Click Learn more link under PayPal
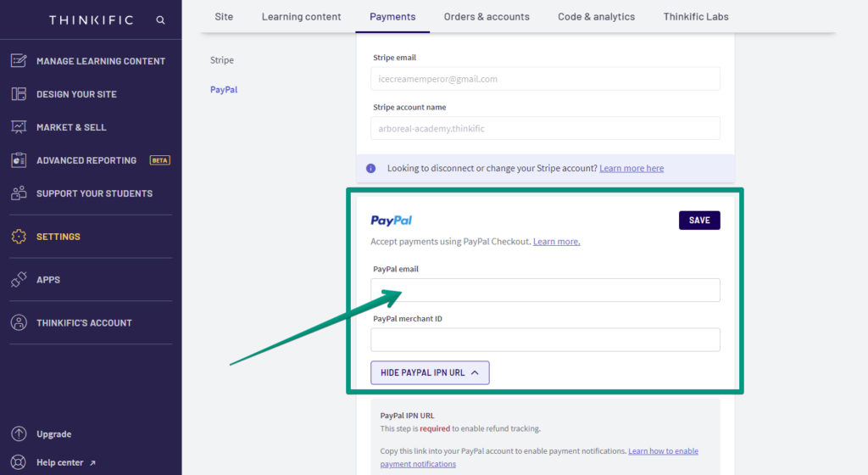 pos(556,242)
